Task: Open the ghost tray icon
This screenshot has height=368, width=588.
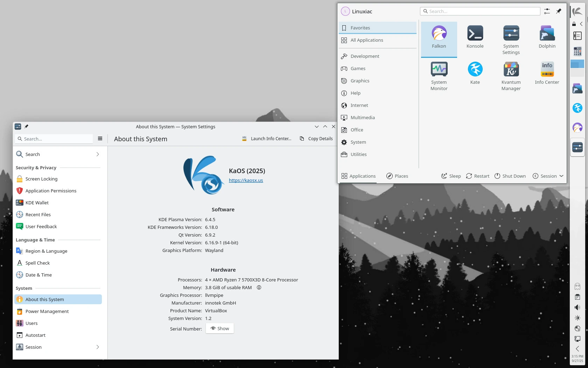Action: click(x=577, y=286)
